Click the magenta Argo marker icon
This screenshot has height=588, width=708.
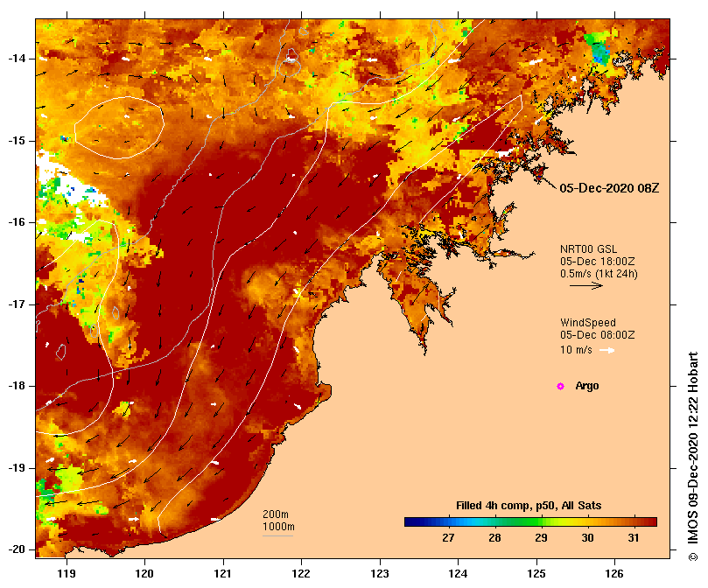coord(560,386)
